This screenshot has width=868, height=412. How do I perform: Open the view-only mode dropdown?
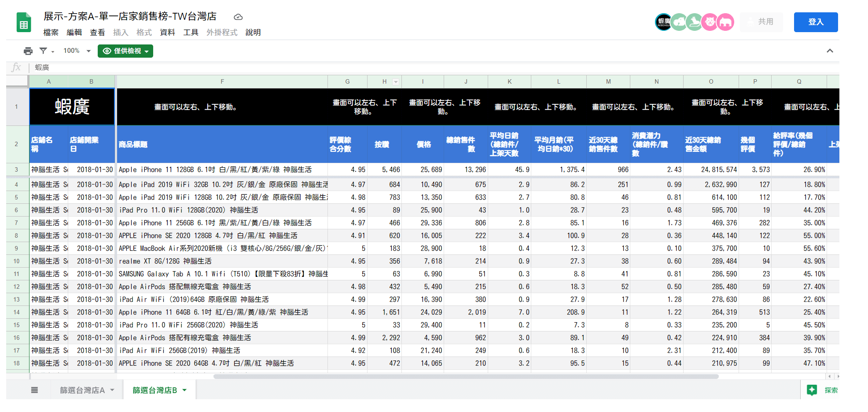click(125, 51)
